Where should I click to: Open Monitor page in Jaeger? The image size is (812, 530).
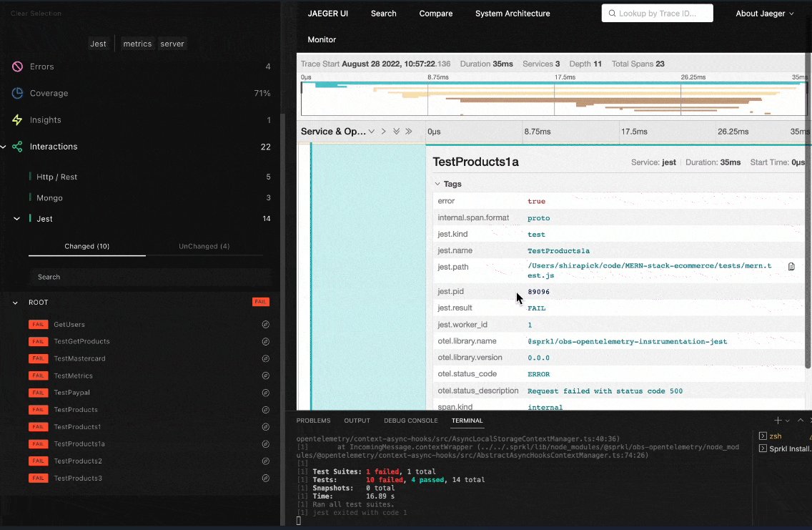click(322, 39)
